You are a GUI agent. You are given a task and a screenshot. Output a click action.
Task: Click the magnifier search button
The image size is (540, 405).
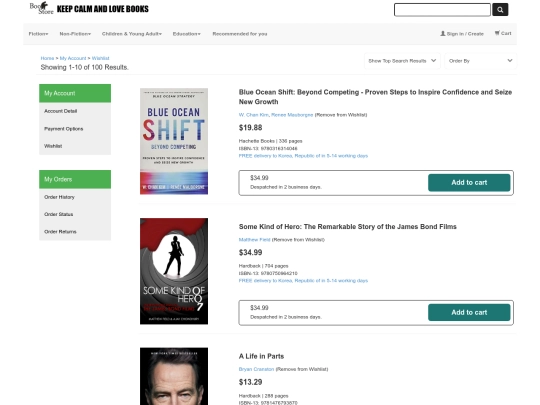pyautogui.click(x=500, y=10)
